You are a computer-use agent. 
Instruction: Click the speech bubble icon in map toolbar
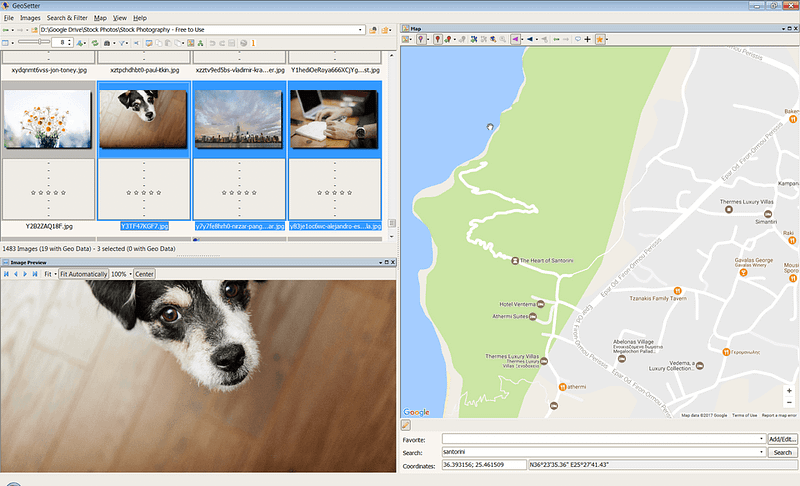click(x=578, y=39)
